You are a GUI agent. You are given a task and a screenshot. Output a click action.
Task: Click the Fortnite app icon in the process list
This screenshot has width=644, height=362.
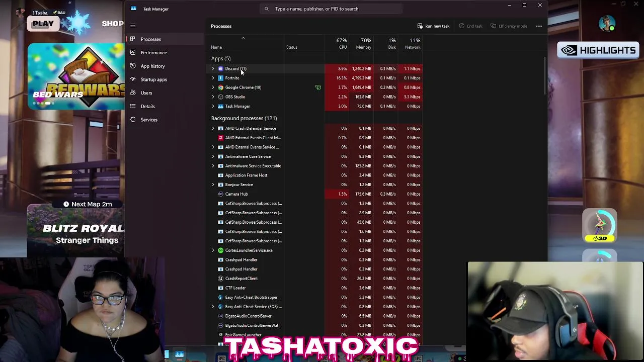pyautogui.click(x=220, y=78)
